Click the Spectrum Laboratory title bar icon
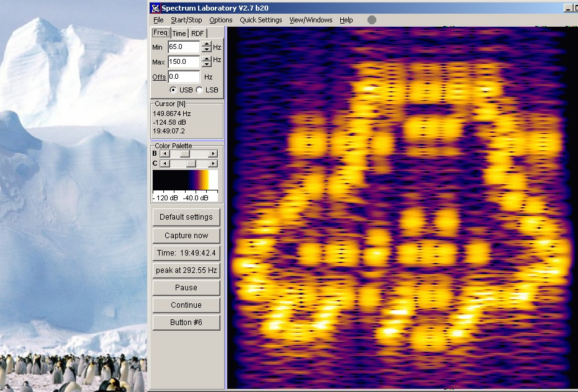Viewport: 578px width, 392px height. (156, 7)
